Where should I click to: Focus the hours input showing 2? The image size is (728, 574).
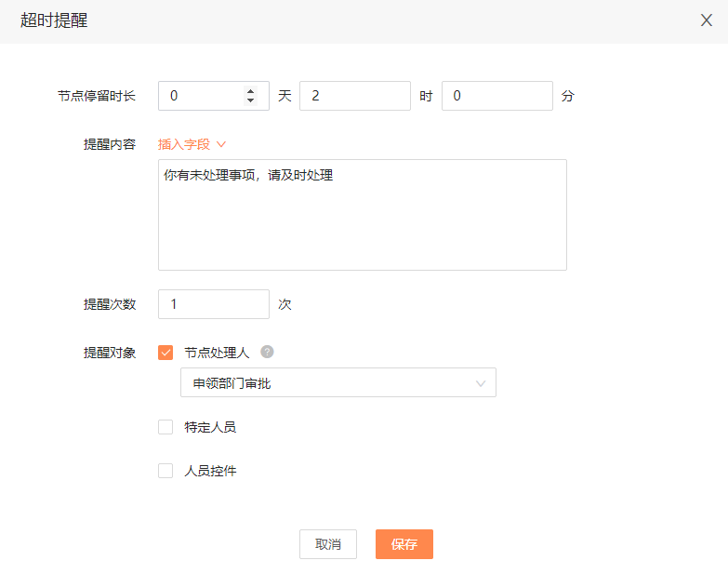coord(355,96)
